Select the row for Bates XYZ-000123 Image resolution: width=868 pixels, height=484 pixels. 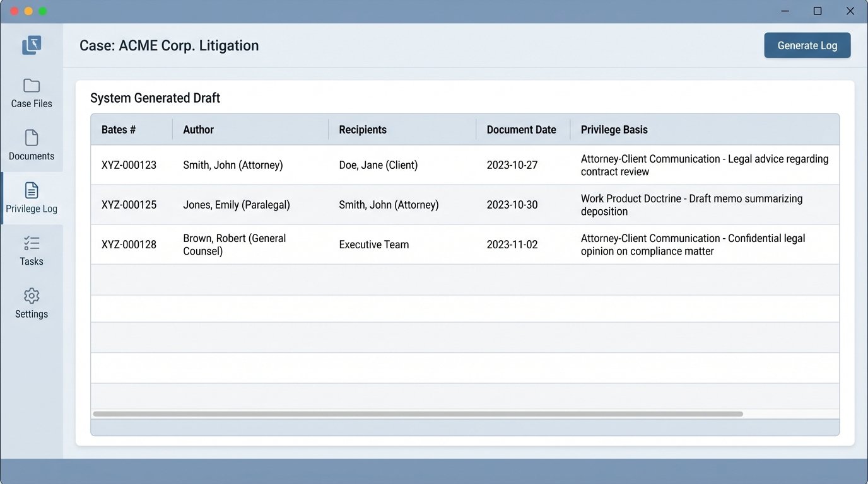pyautogui.click(x=378, y=164)
